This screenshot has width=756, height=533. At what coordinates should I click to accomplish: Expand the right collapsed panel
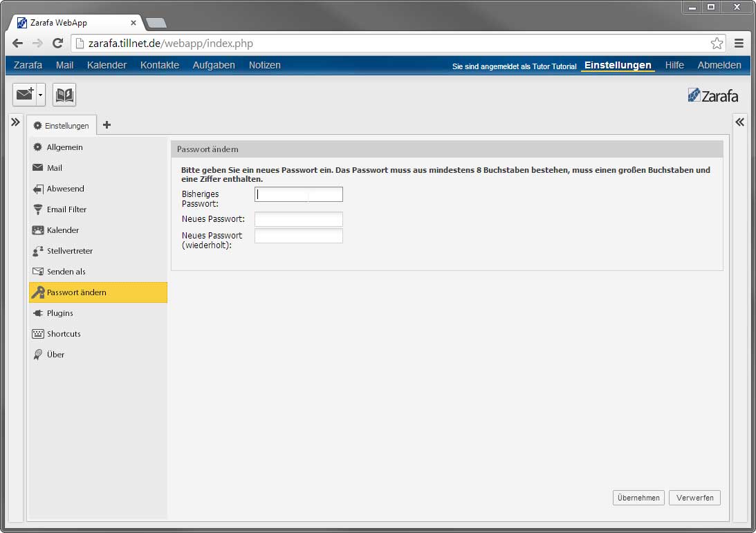coord(739,122)
